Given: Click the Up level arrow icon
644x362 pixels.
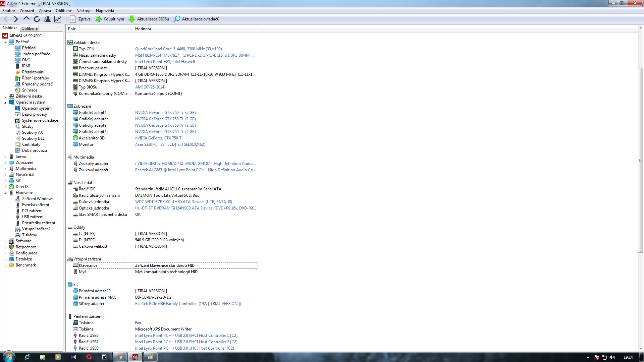Looking at the screenshot, I should (26, 19).
